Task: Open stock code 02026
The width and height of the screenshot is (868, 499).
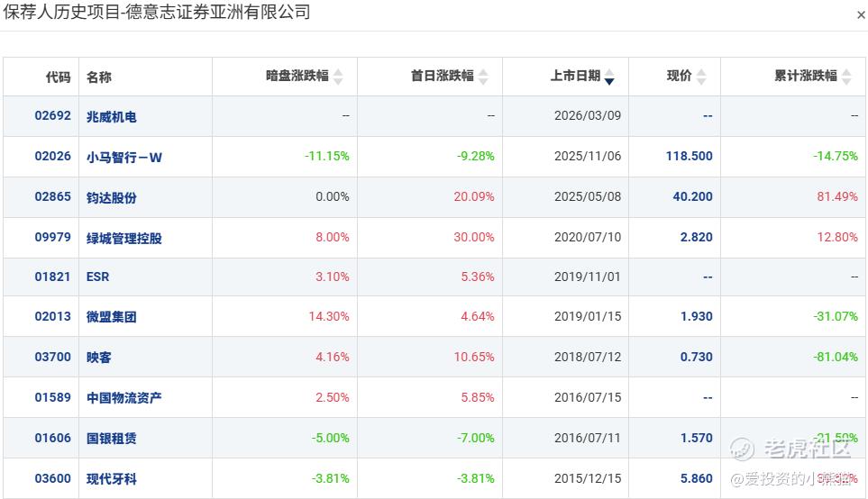Action: [x=52, y=156]
